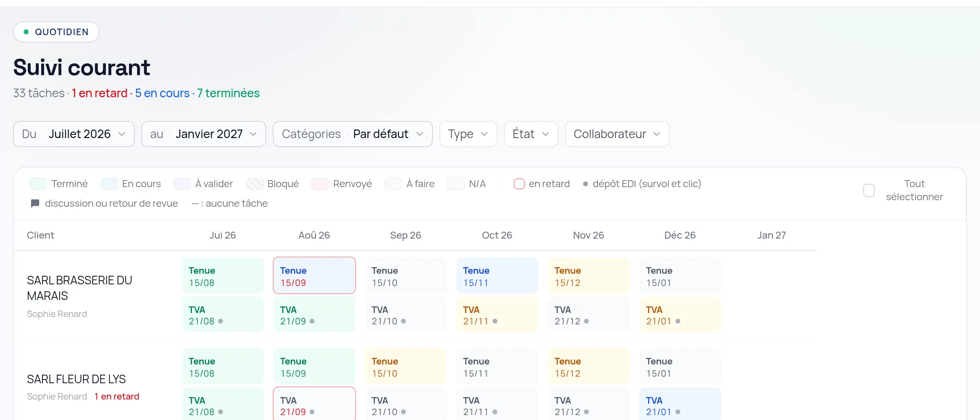Click the green dot in Quotidien badge
980x420 pixels.
click(x=26, y=32)
